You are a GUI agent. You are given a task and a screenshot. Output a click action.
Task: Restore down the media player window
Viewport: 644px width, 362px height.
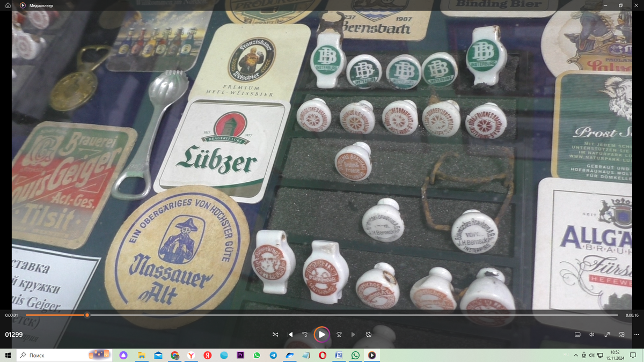(621, 5)
